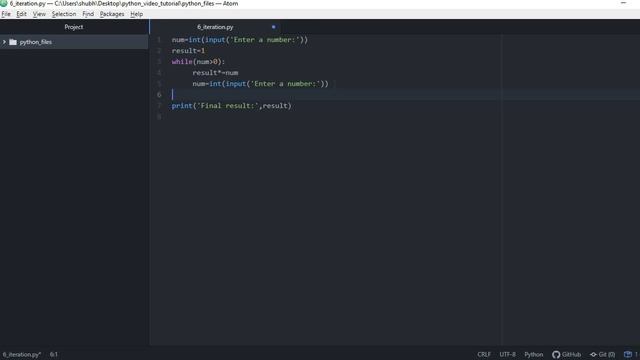Click the cursor position 6:1 indicator
Viewport: 640px width, 360px height.
click(54, 354)
